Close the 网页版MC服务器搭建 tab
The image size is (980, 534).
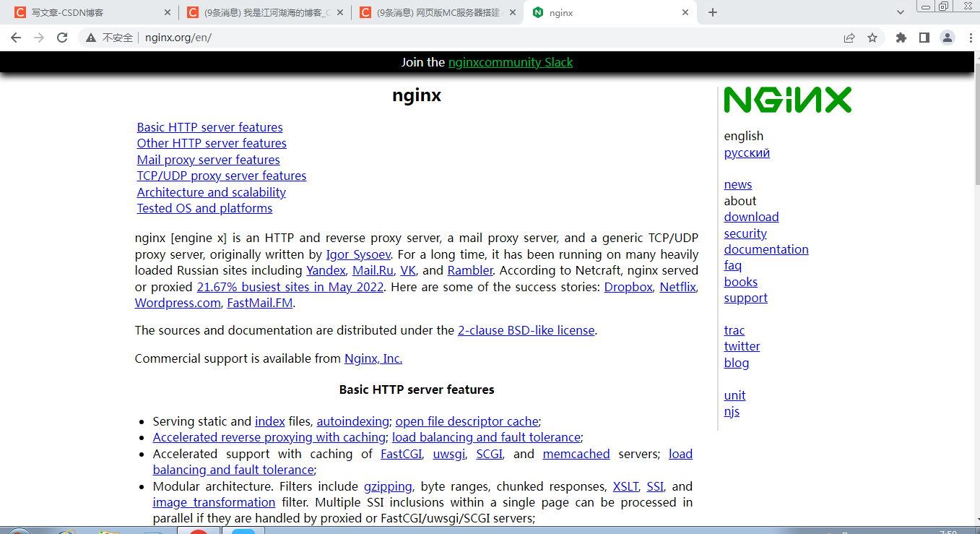click(513, 12)
